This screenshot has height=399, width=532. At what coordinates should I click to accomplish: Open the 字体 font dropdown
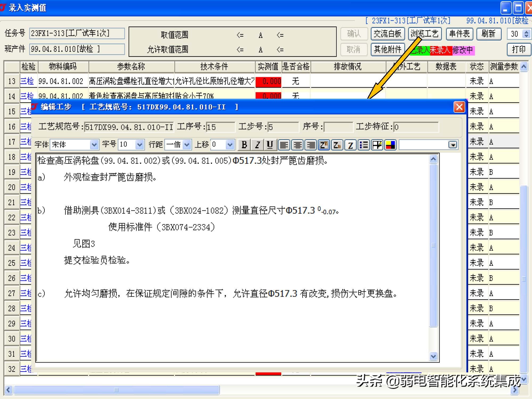(94, 145)
